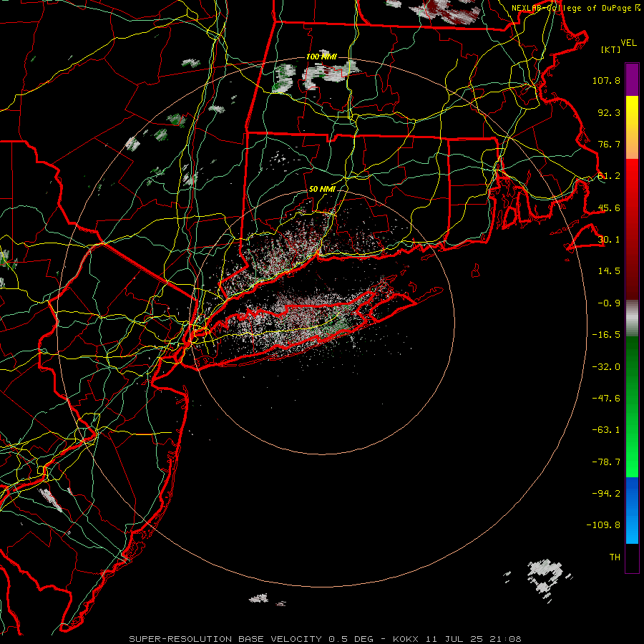
Task: Click the NEXLAB-College of DuPage credit text
Action: coord(572,8)
